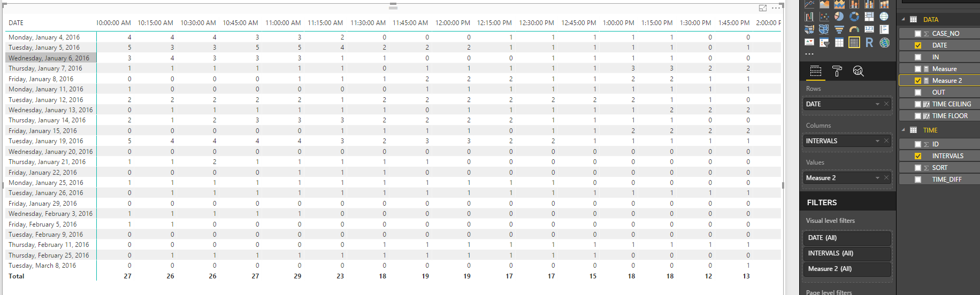The height and width of the screenshot is (295, 980).
Task: Select the matrix visualization
Action: (x=854, y=42)
